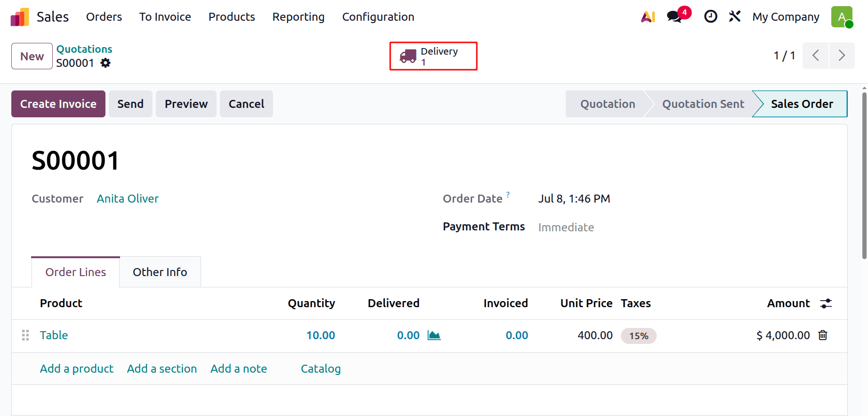Screen dimensions: 868x416
Task: Switch to the Other Info tab
Action: tap(160, 272)
